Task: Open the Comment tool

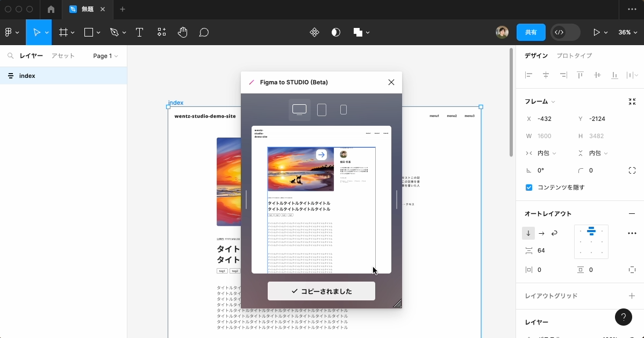Action: [x=204, y=32]
